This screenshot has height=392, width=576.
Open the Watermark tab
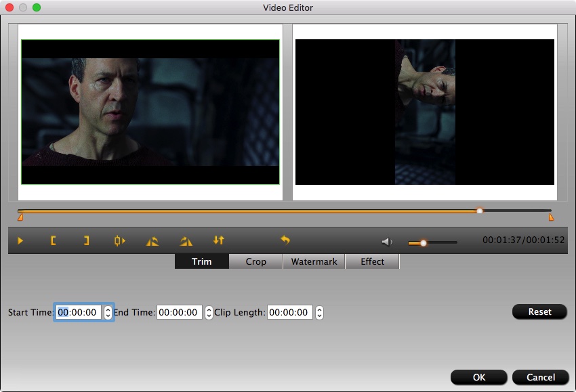[x=314, y=262]
